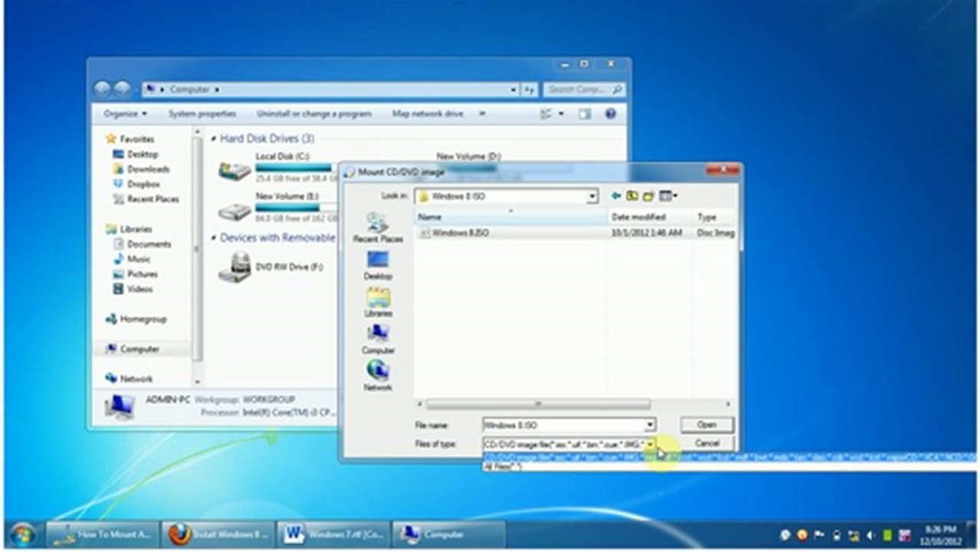
Task: Expand the File name dropdown arrow
Action: (x=650, y=425)
